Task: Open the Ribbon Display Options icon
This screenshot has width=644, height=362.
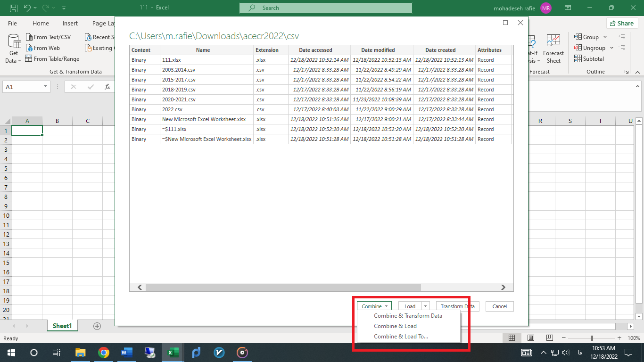Action: 568,8
